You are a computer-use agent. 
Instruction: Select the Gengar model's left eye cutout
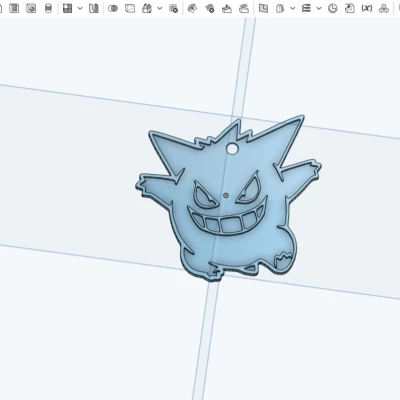(205, 196)
